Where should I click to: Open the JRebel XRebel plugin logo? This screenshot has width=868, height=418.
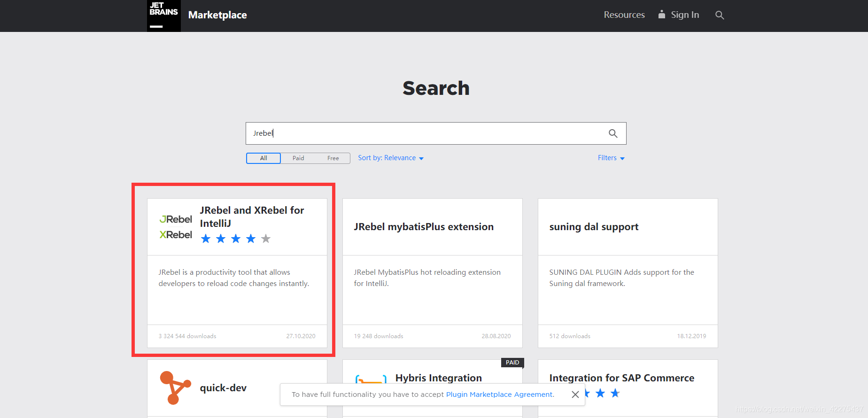[x=176, y=227]
